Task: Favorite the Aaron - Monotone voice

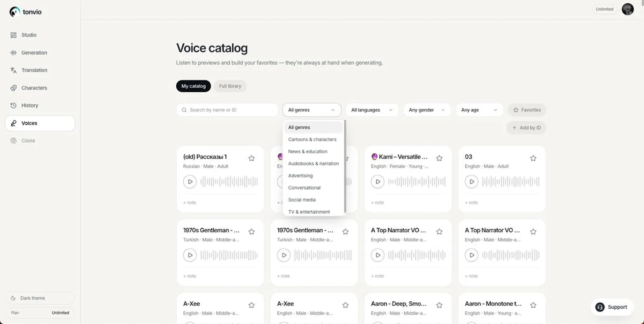Action: pos(533,305)
